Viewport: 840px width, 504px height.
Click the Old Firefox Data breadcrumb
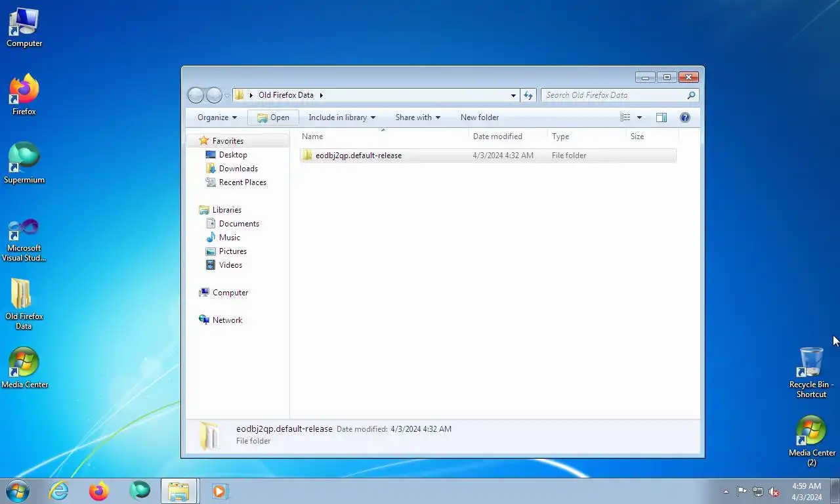pyautogui.click(x=286, y=95)
